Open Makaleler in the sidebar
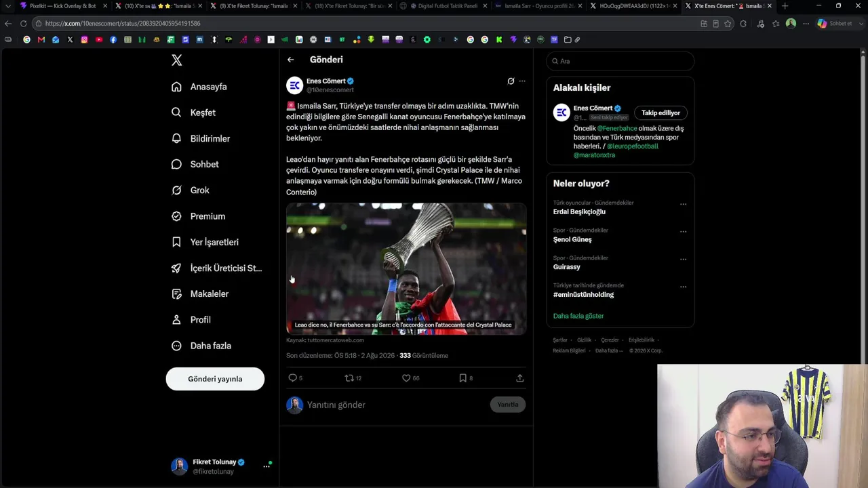This screenshot has height=488, width=868. [201, 293]
